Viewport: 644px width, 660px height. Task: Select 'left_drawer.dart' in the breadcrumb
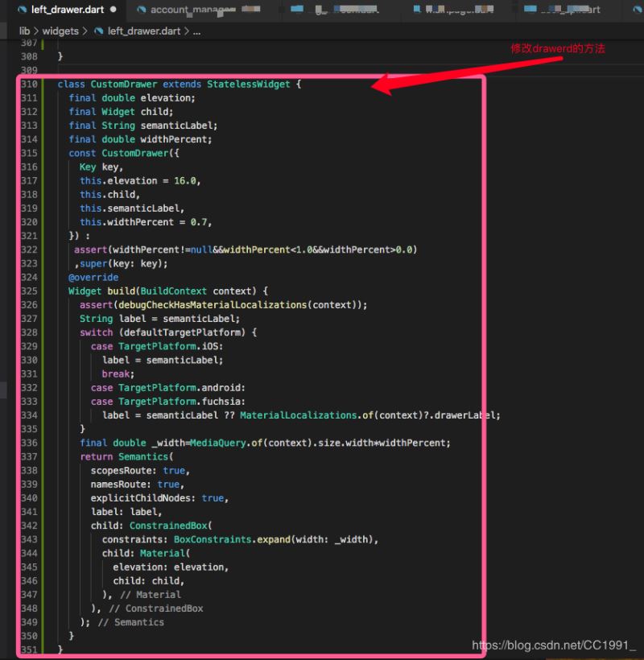coord(144,31)
